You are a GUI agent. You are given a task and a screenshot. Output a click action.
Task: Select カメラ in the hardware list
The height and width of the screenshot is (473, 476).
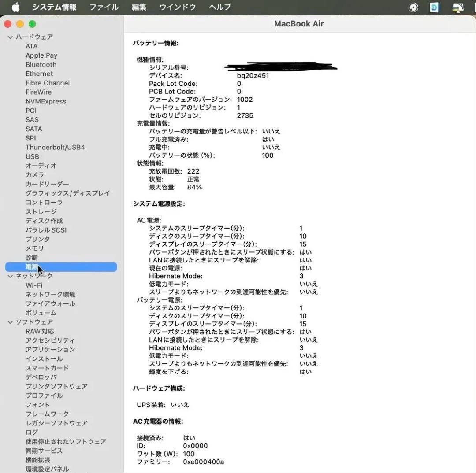click(x=35, y=175)
